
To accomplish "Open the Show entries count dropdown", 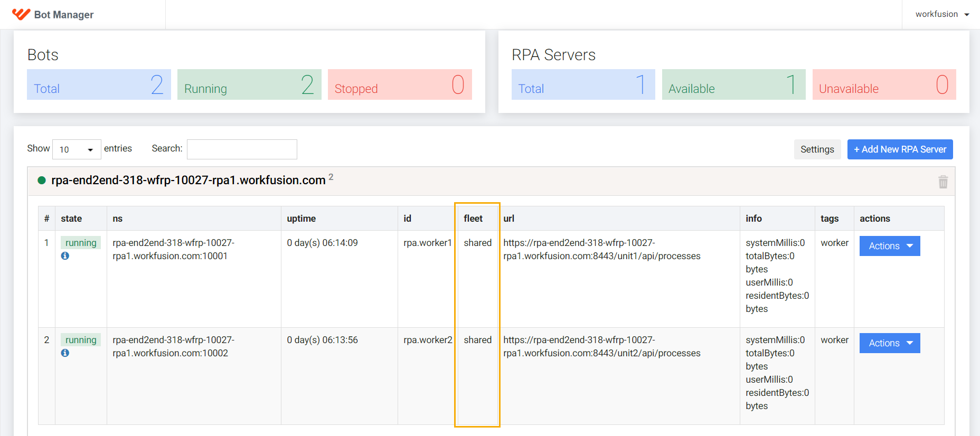I will [x=77, y=149].
